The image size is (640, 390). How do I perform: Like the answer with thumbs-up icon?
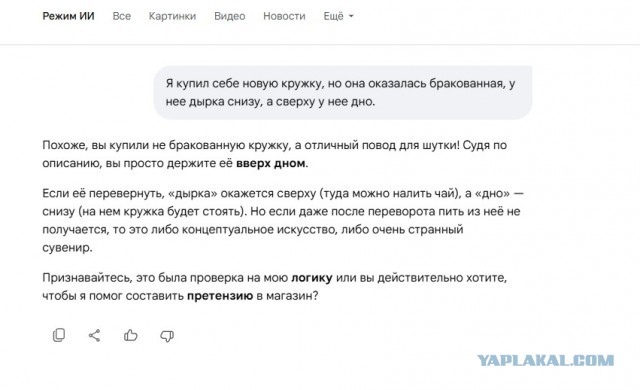[x=131, y=335]
